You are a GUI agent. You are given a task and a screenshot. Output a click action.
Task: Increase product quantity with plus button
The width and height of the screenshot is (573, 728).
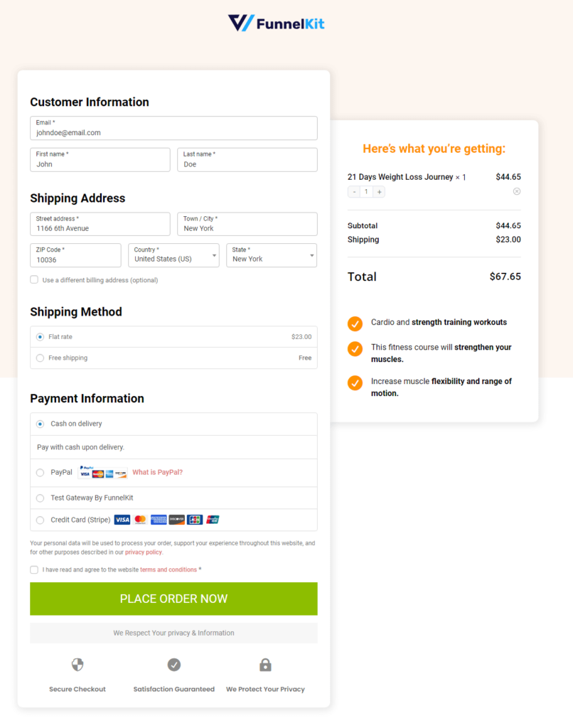click(379, 192)
